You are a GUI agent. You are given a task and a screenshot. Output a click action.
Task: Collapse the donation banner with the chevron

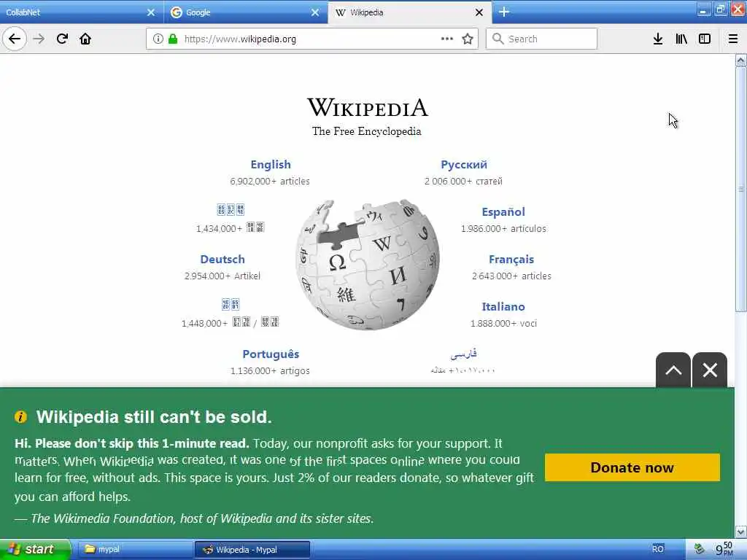[x=673, y=370]
